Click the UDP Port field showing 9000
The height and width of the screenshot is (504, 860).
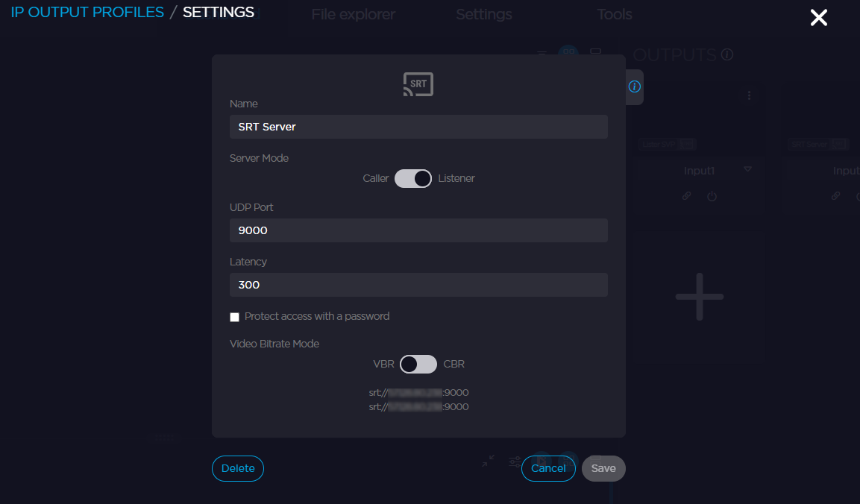pos(418,230)
